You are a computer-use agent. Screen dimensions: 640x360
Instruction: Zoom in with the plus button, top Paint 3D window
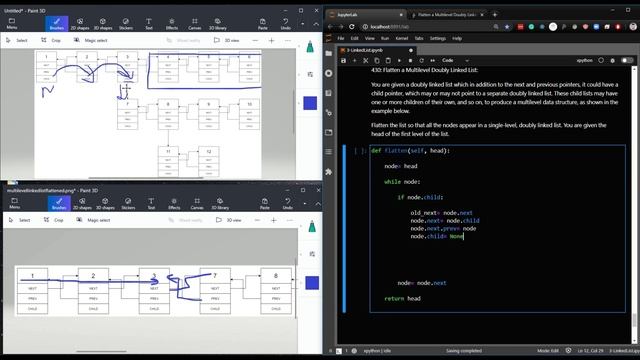pos(271,40)
